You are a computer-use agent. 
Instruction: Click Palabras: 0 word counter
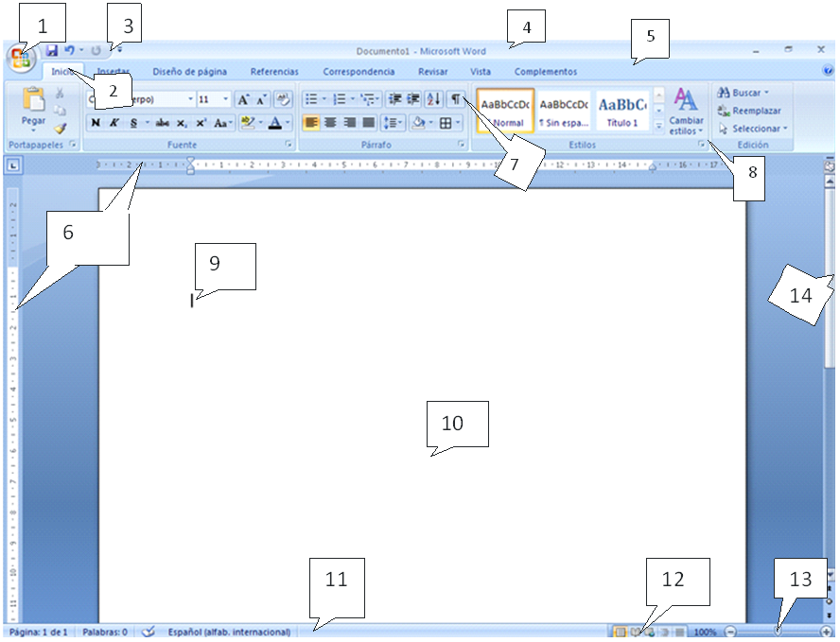coord(102,632)
